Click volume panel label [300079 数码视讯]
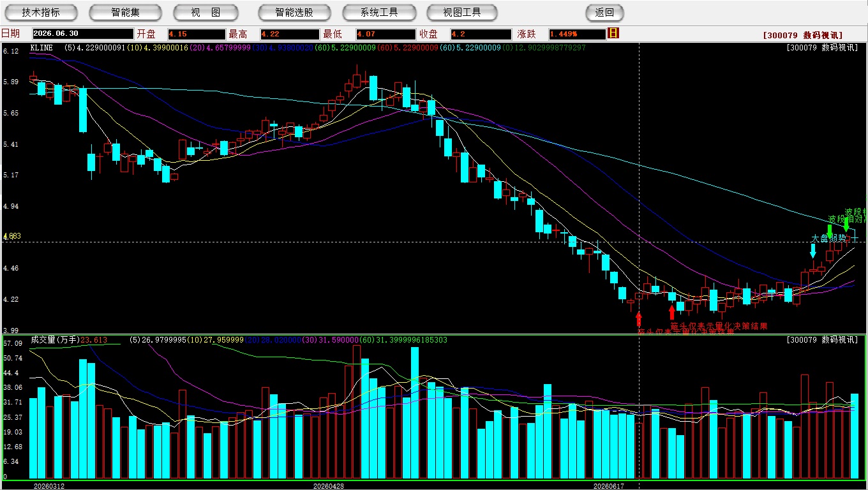 coord(822,340)
